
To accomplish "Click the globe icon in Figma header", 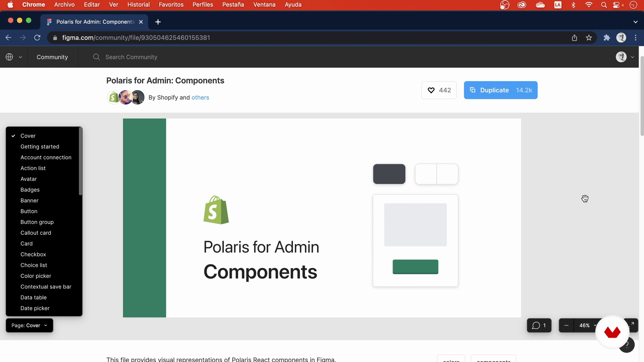I will click(x=9, y=57).
